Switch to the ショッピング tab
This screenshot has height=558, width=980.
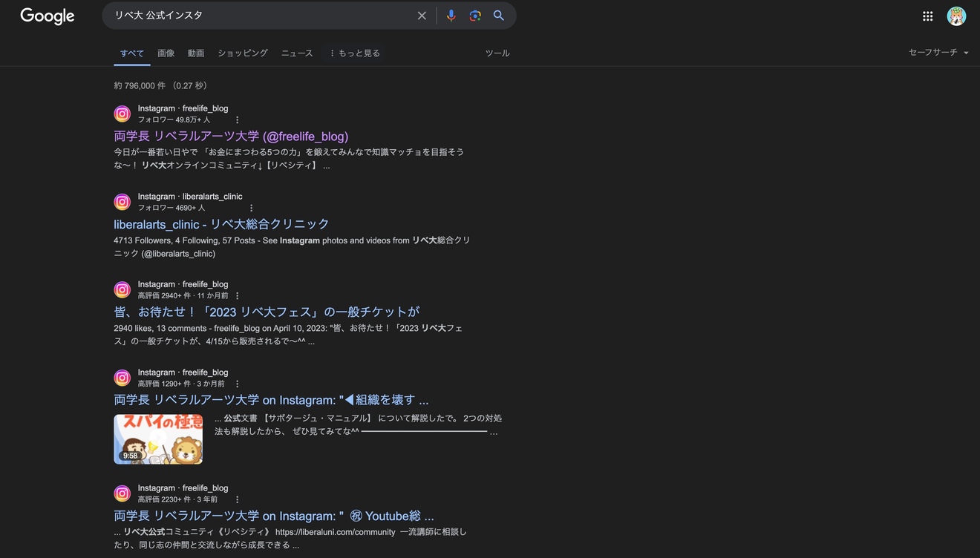pyautogui.click(x=243, y=53)
